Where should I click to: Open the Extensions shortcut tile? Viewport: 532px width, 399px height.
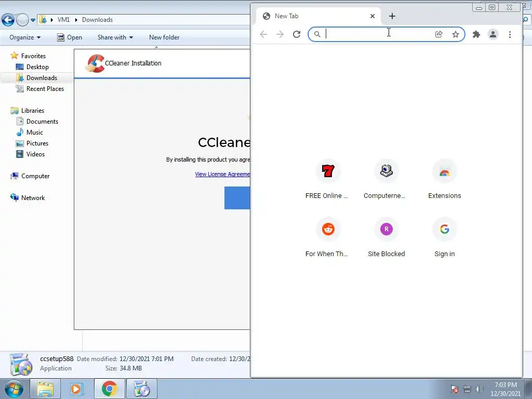tap(445, 179)
